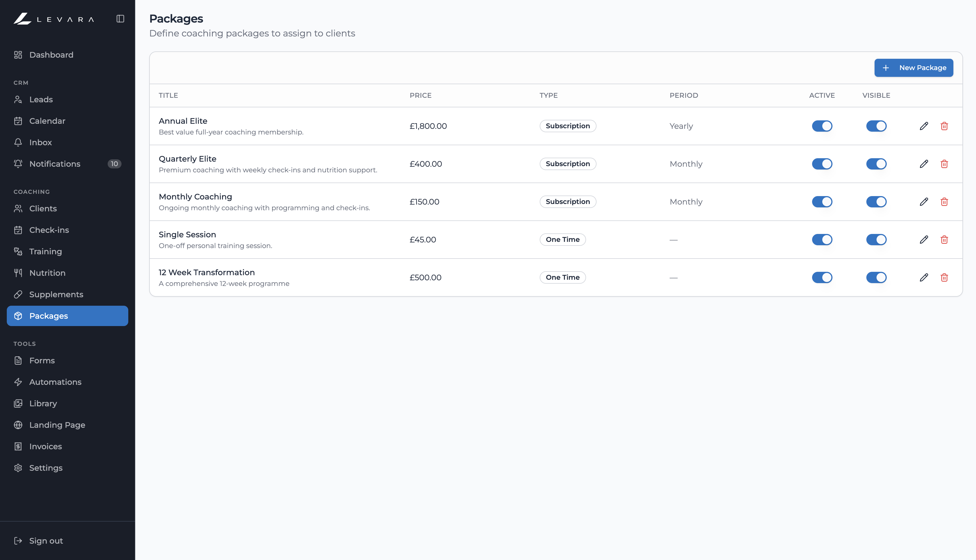Delete the Annual Elite package
This screenshot has width=976, height=560.
(944, 126)
